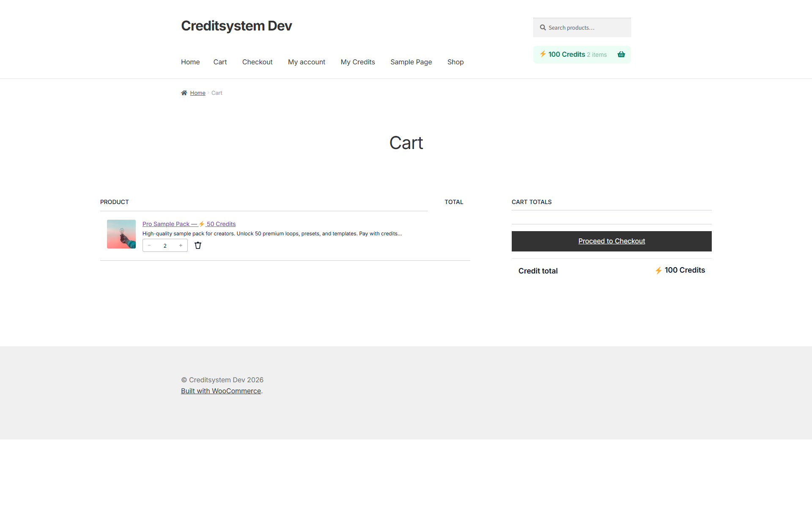The height and width of the screenshot is (508, 812).
Task: Click Creditsystem Dev site title
Action: tap(236, 26)
